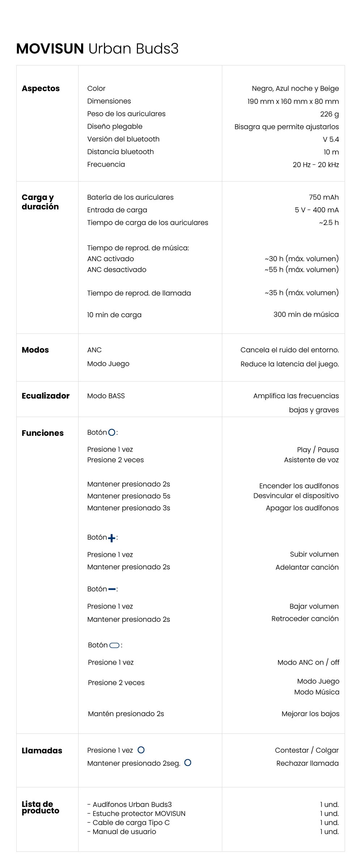The image size is (362, 868).
Task: Click the circle icon after Llamadas "Presione 1 vez"
Action: 141,750
